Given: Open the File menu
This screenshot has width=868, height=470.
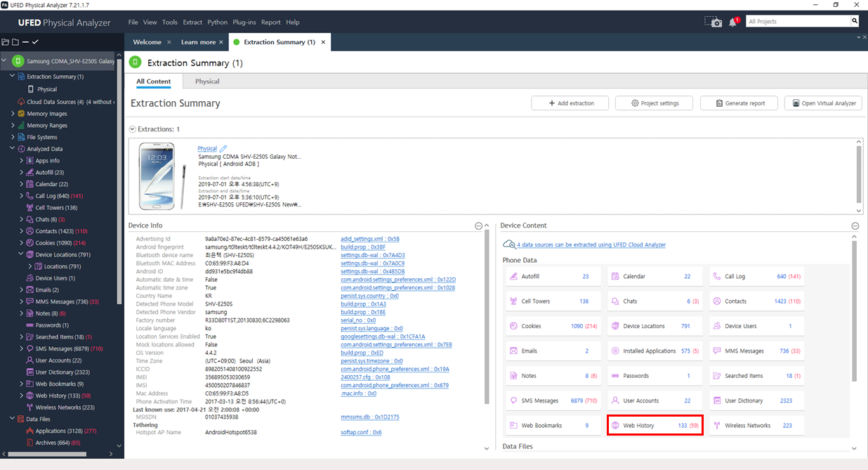Looking at the screenshot, I should pyautogui.click(x=133, y=22).
